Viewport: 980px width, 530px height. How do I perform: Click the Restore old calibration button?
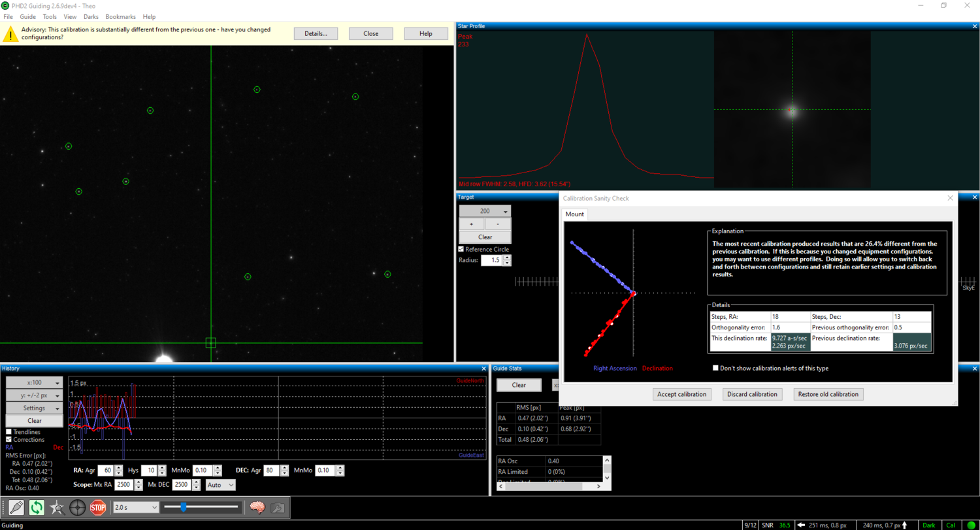tap(828, 394)
